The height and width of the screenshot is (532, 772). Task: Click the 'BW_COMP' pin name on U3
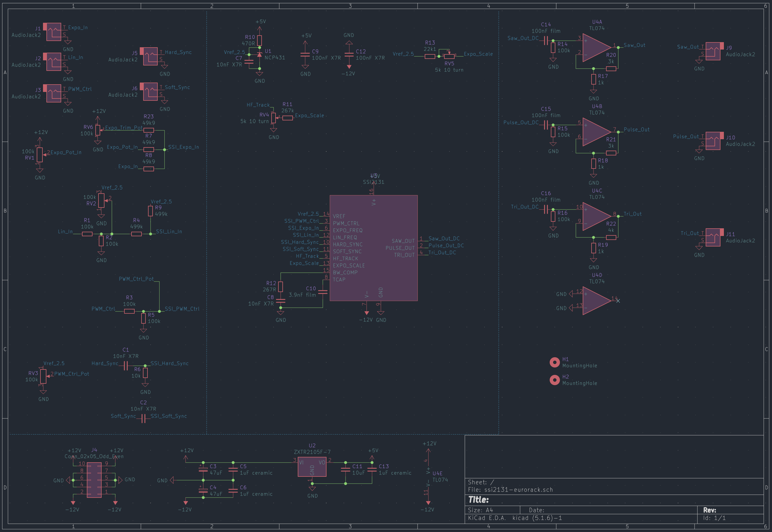point(345,272)
